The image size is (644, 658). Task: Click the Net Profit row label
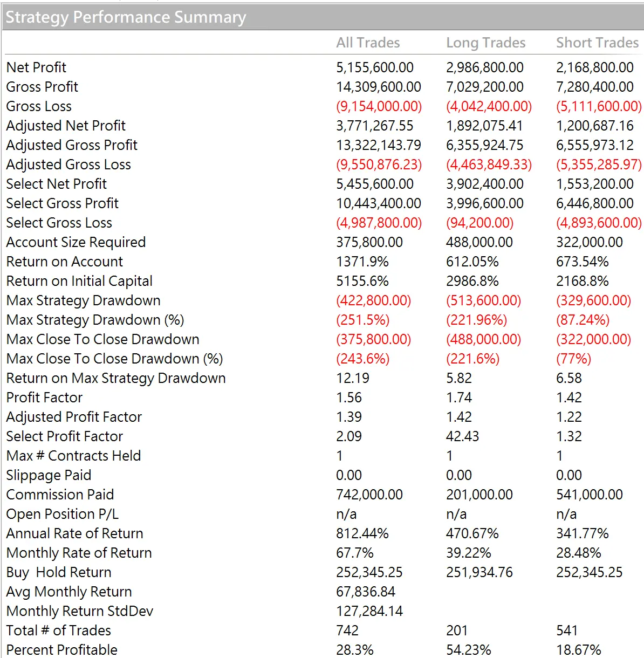pos(36,67)
